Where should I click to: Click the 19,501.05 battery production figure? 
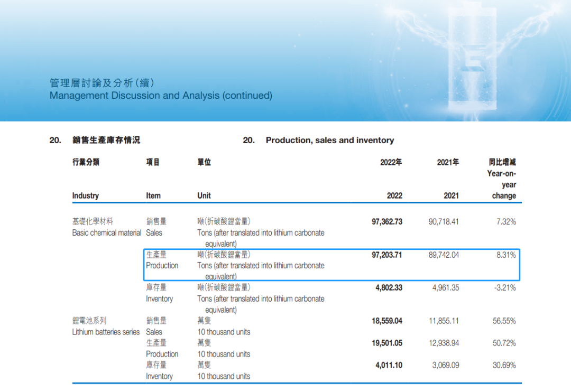coord(386,343)
